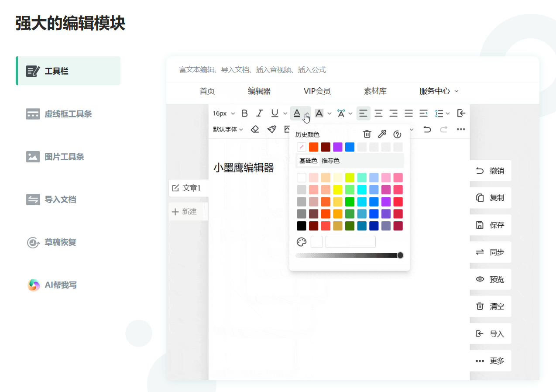Select the underline tool
Screen dimensions: 556x392
click(x=274, y=113)
